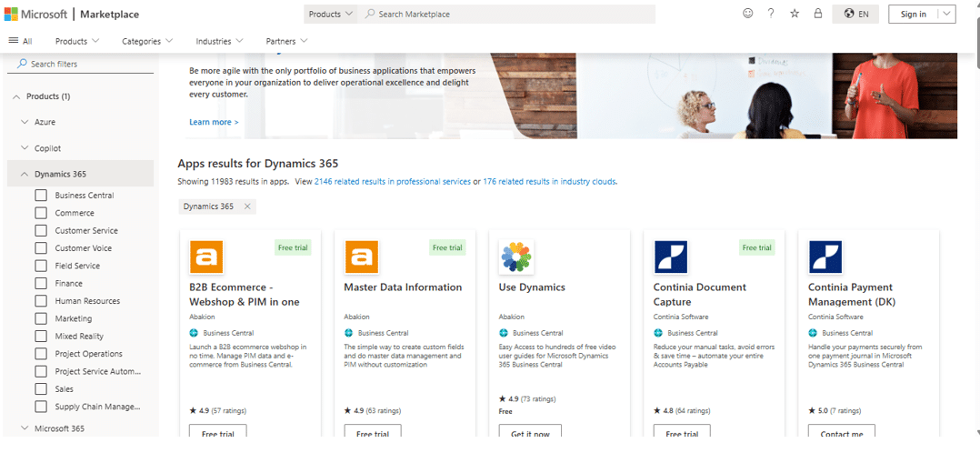Click the lock icon in header
980x453 pixels.
tap(818, 14)
